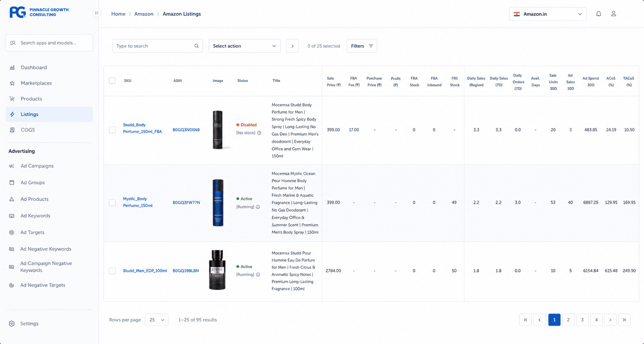Screen dimensions: 644x344
Task: Open SKU link Studd_Men_EDP_100ml
Action: (145, 271)
